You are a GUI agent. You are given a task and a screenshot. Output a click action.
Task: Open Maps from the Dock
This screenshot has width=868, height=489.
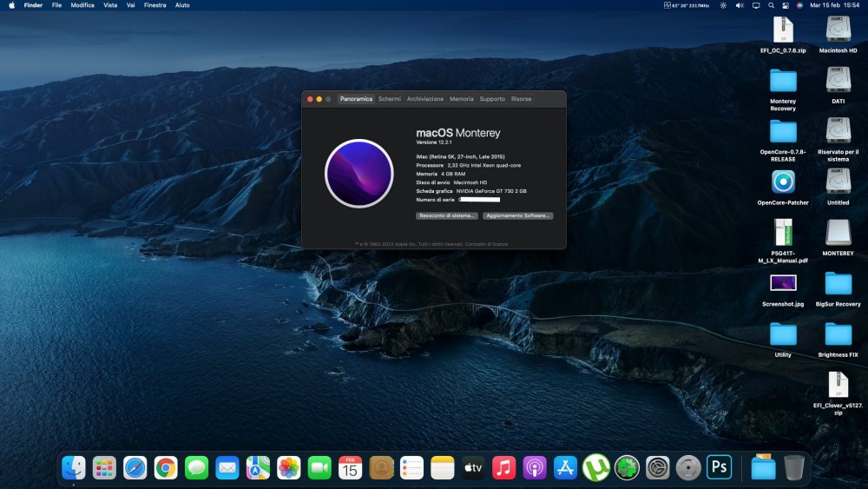coord(258,468)
